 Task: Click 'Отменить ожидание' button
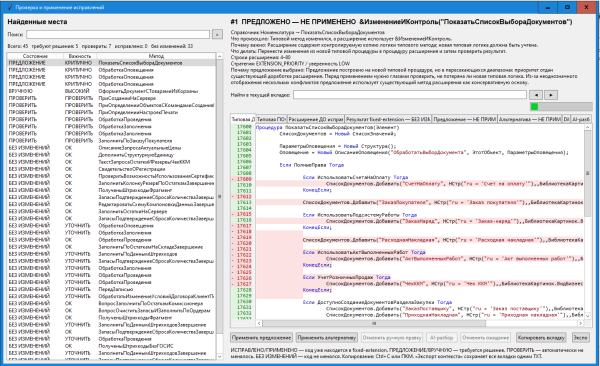coord(486,337)
